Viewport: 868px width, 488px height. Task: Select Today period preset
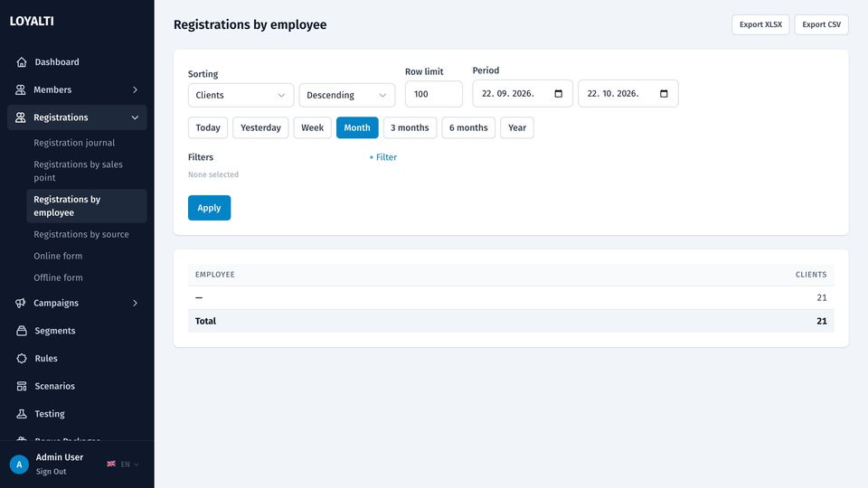(208, 127)
